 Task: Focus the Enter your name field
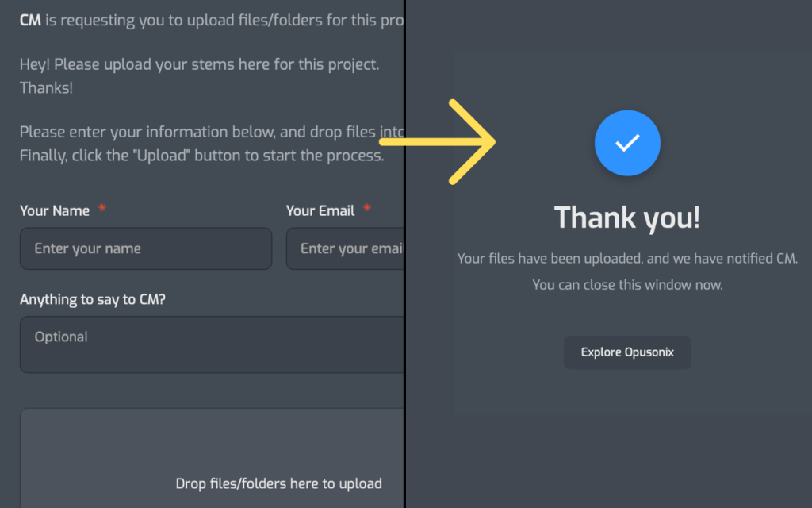(x=146, y=249)
